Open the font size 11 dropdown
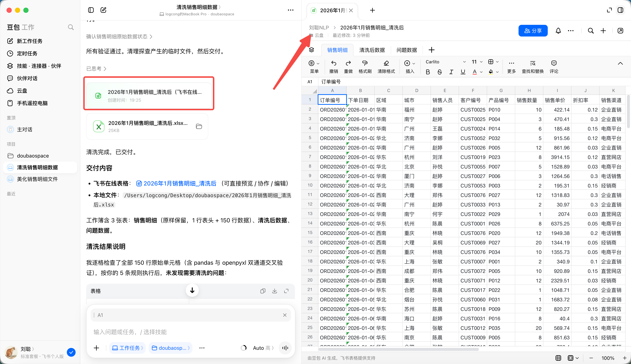 (x=477, y=62)
